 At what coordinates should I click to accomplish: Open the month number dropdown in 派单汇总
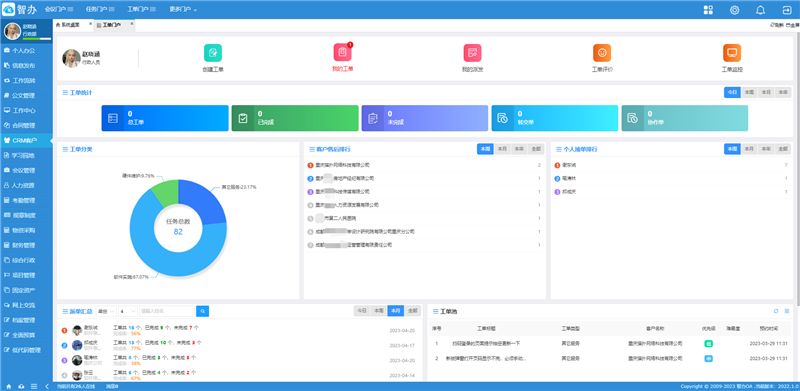128,311
